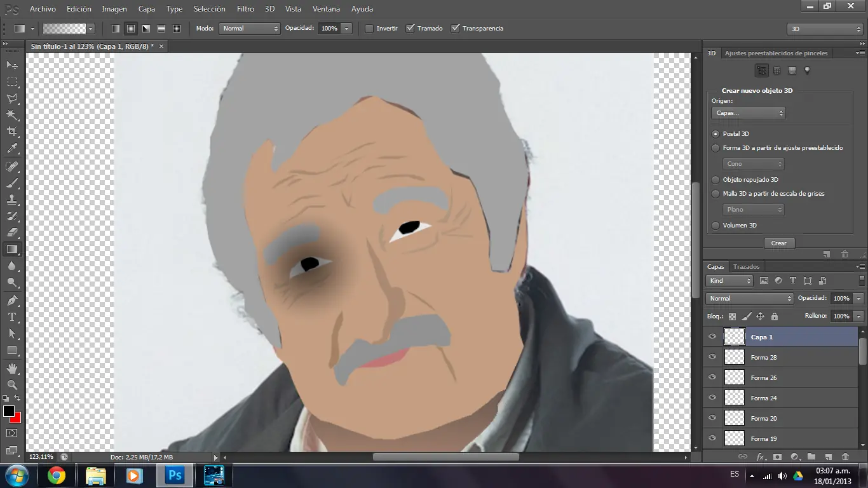The height and width of the screenshot is (488, 868).
Task: Set the black foreground color swatch
Action: point(8,411)
